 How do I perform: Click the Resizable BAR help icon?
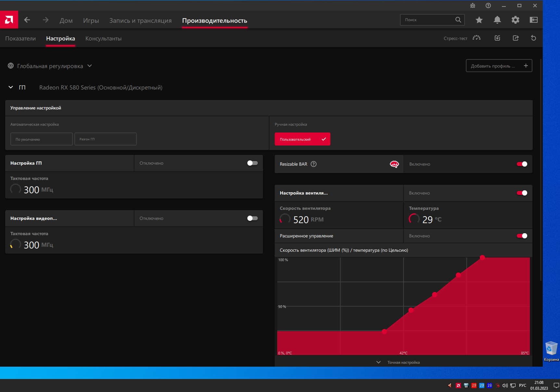click(314, 164)
